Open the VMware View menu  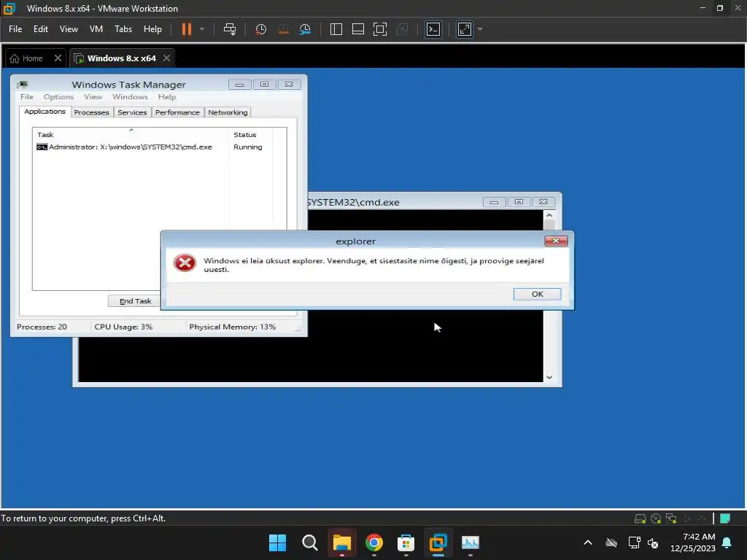tap(69, 29)
